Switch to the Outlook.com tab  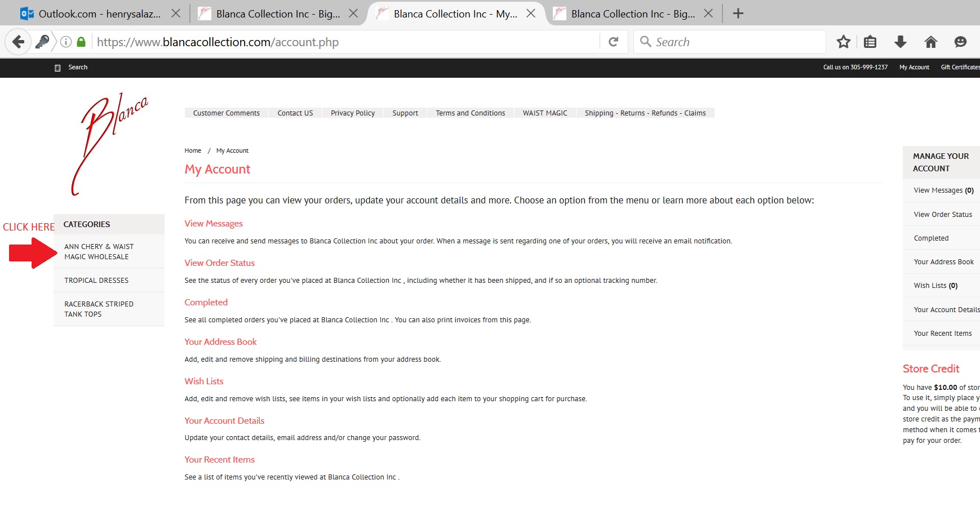99,14
